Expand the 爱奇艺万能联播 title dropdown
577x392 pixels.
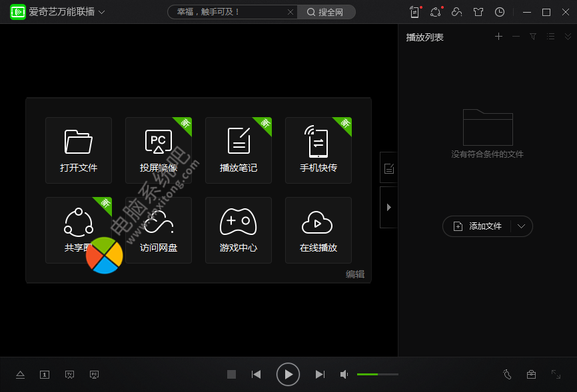coord(102,12)
